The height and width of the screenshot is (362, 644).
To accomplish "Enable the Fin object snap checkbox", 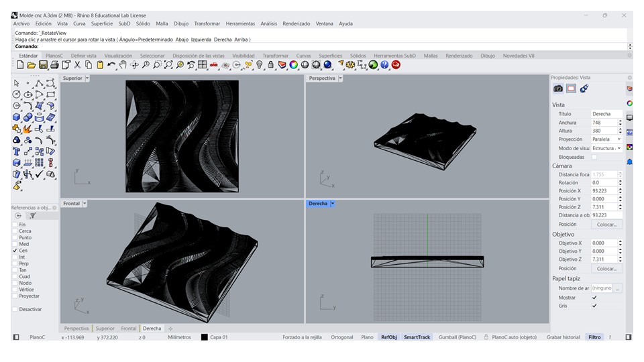I will coord(15,225).
